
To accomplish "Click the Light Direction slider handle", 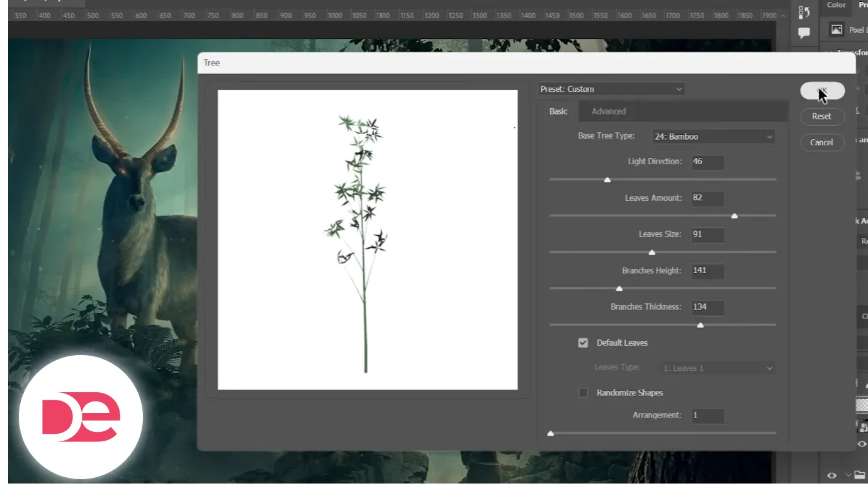I will coord(607,180).
